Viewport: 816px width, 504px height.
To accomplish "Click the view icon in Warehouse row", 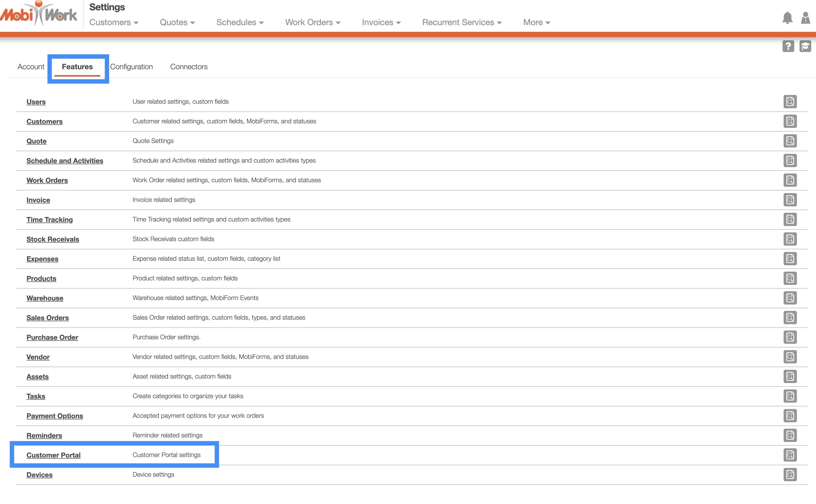I will 790,298.
